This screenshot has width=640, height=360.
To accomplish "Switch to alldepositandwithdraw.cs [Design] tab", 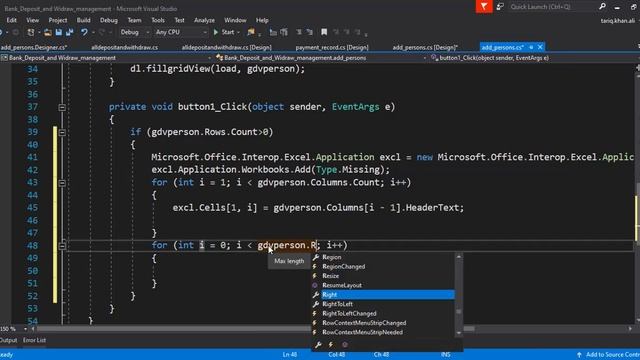I will [227, 47].
